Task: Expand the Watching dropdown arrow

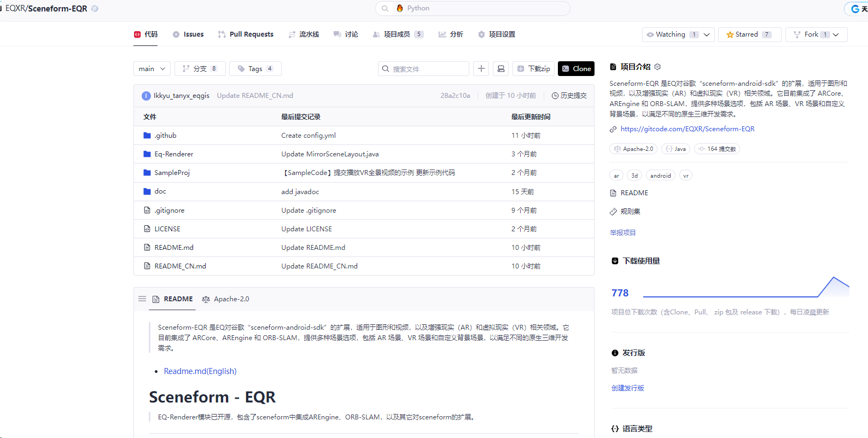Action: point(707,34)
